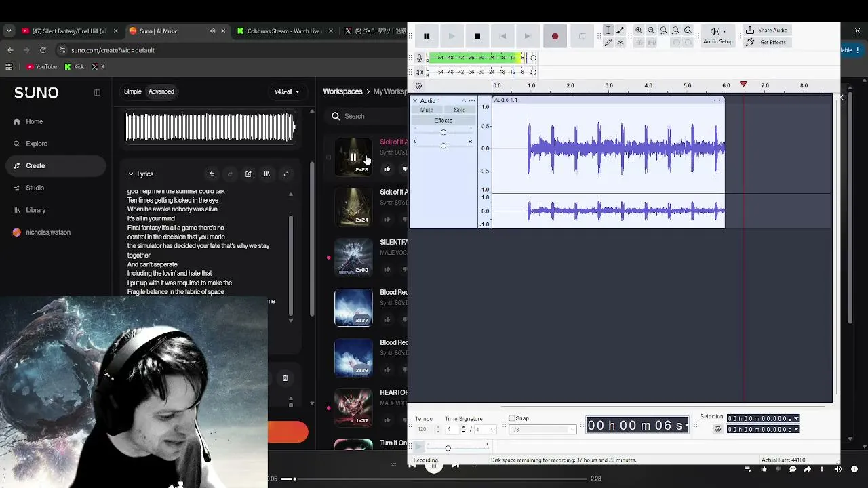Viewport: 868px width, 488px height.
Task: Open the Audio 1 track menu
Action: (x=472, y=101)
